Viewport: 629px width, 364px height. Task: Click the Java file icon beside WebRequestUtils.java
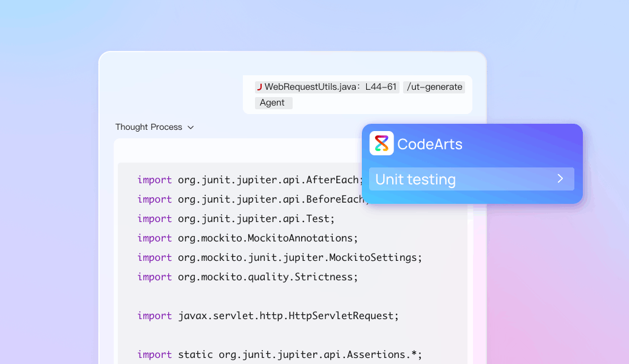click(x=259, y=87)
